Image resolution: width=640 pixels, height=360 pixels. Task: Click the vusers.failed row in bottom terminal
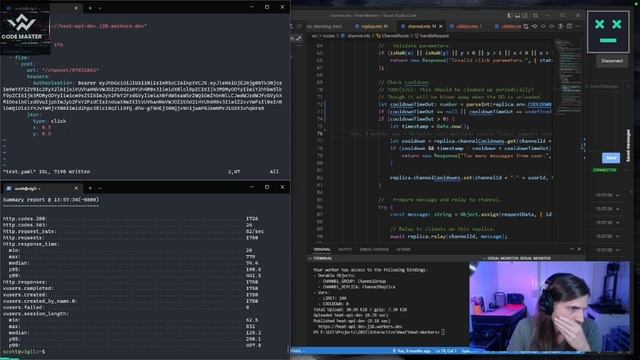pyautogui.click(x=127, y=307)
